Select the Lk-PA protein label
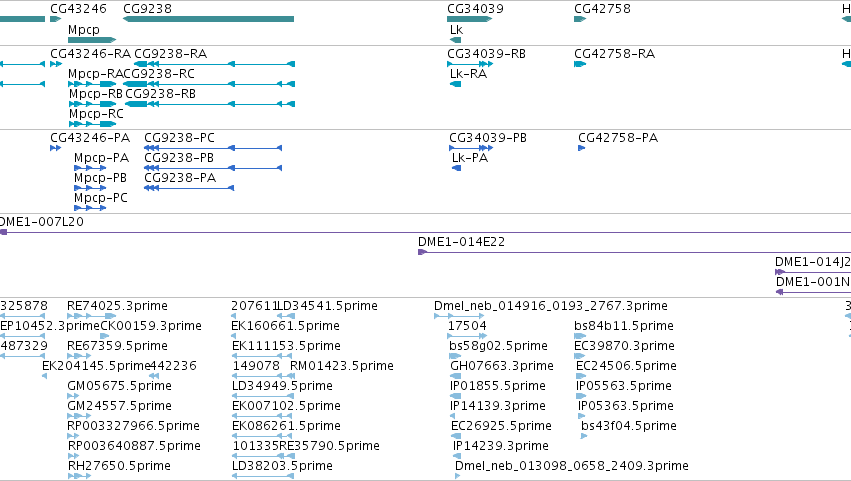 470,158
